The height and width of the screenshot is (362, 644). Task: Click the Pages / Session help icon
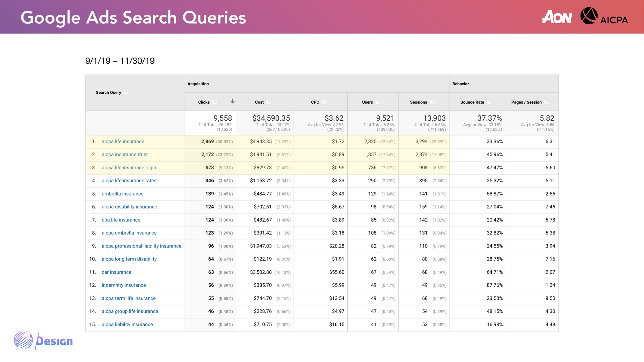click(x=547, y=102)
